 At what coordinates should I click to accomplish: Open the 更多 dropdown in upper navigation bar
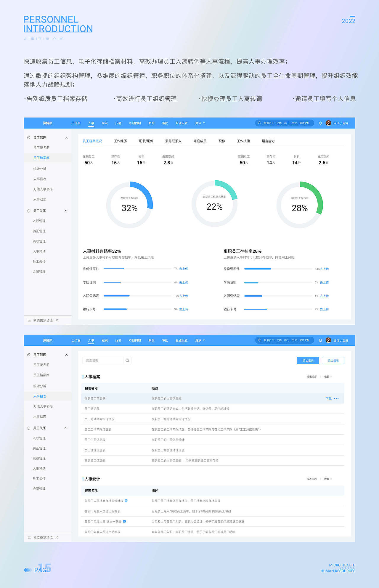click(x=200, y=123)
